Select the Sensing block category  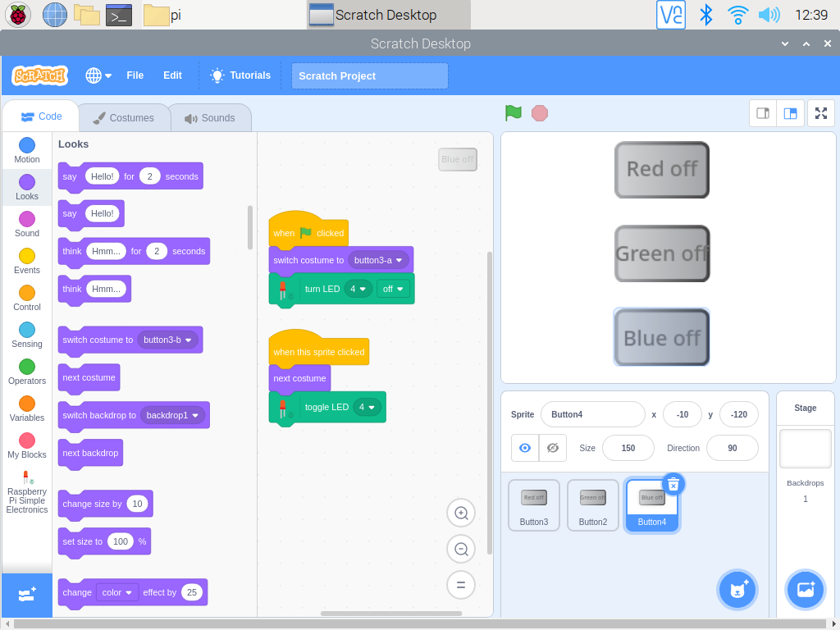27,336
